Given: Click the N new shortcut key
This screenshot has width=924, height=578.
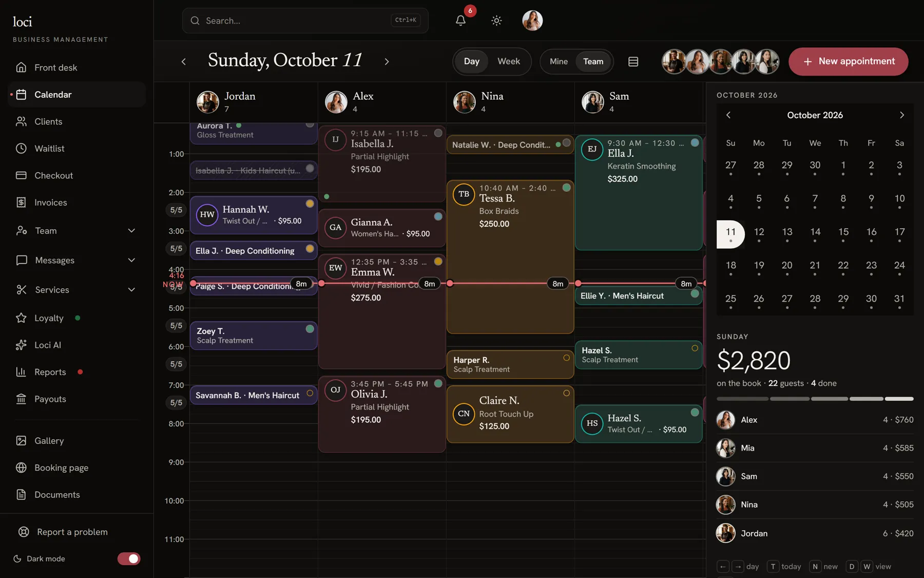Looking at the screenshot, I should pos(815,567).
